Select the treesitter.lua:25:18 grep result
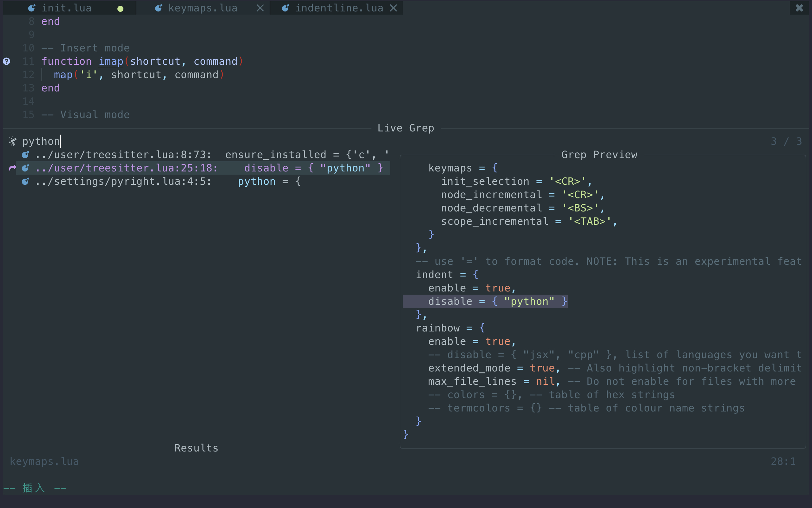 [203, 168]
